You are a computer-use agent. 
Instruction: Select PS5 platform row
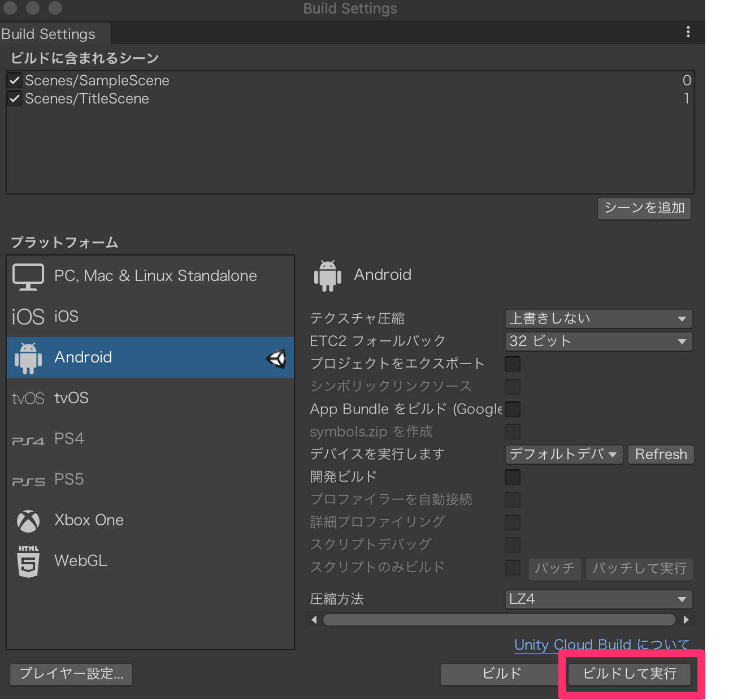(x=150, y=479)
